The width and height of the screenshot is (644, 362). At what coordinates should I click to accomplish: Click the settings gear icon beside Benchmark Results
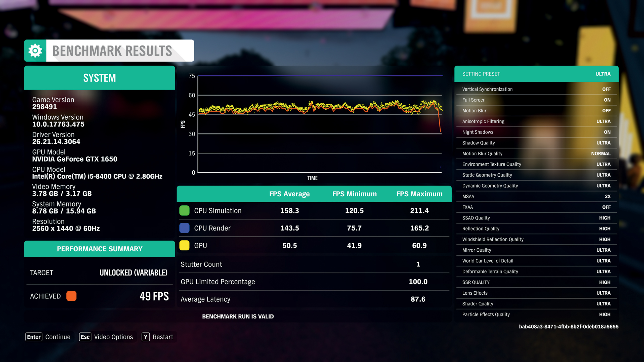(x=35, y=51)
